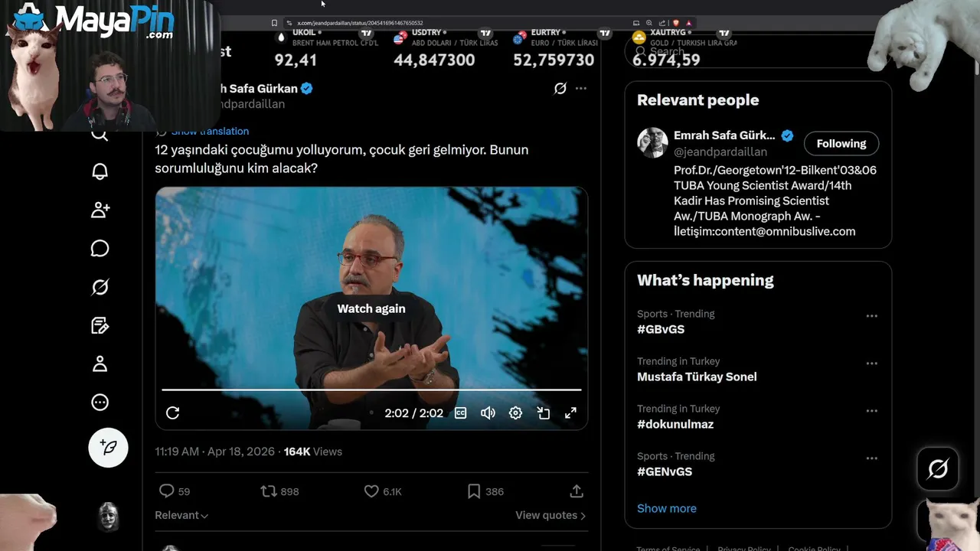Open more options for #GBvGS trend

[x=871, y=316]
